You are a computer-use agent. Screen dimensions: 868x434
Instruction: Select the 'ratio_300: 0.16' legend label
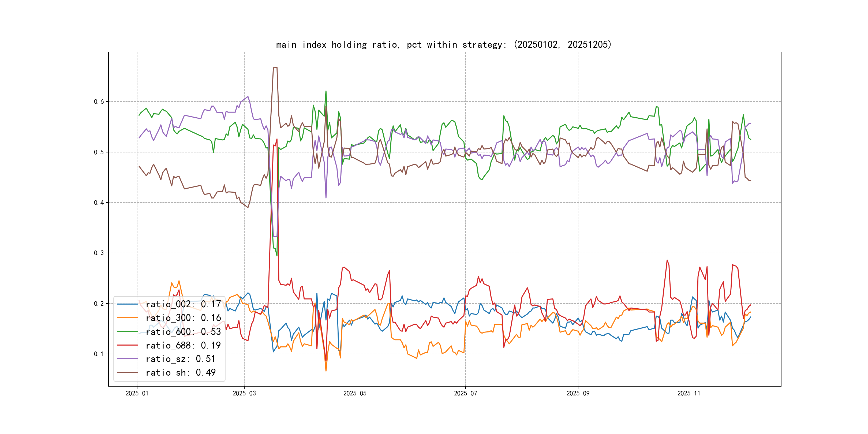point(183,318)
